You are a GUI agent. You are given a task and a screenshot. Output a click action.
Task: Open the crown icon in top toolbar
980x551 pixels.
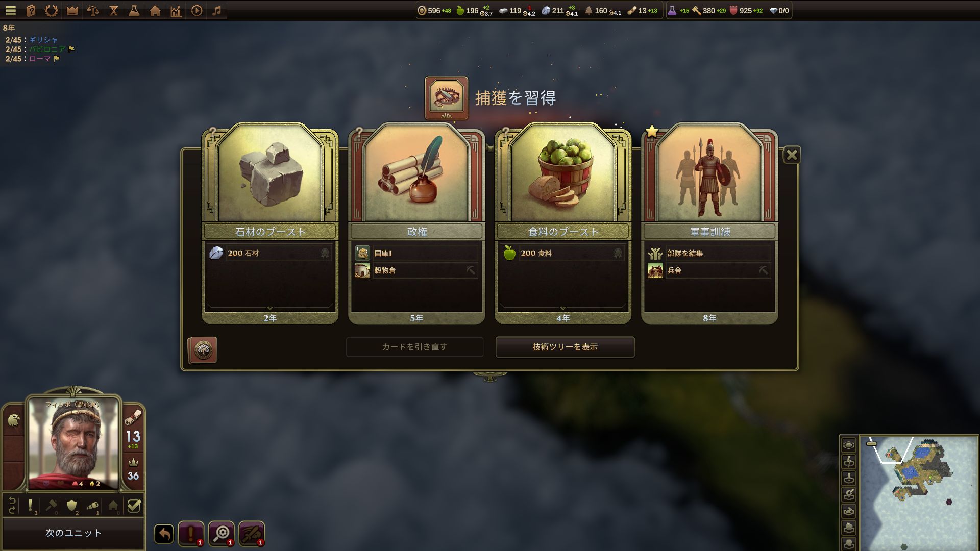coord(72,10)
